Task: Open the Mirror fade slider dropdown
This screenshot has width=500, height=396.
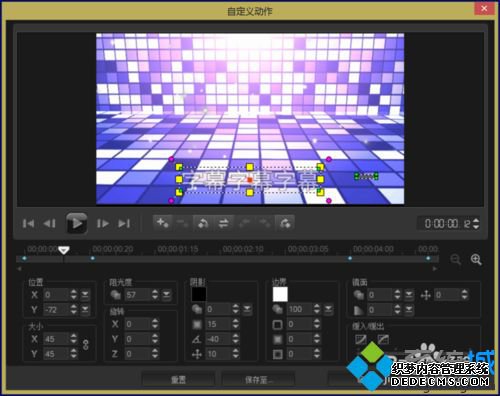Action: 409,310
